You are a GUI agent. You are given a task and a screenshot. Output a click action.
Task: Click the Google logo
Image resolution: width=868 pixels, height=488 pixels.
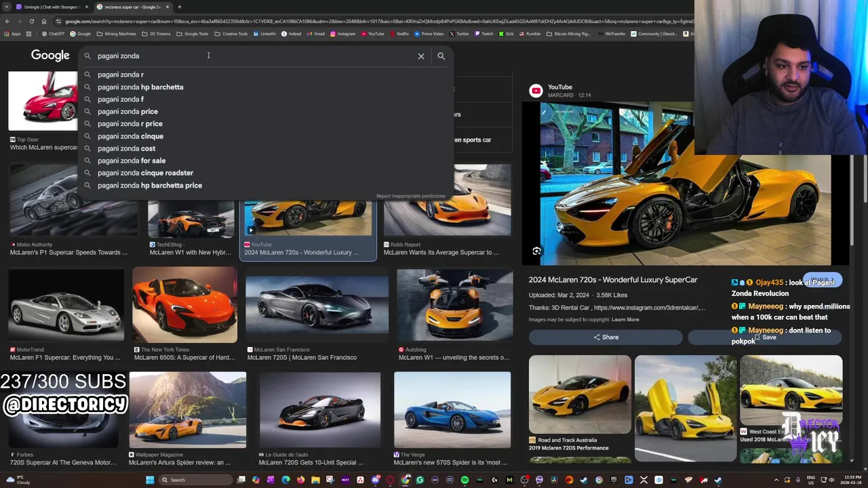(50, 56)
